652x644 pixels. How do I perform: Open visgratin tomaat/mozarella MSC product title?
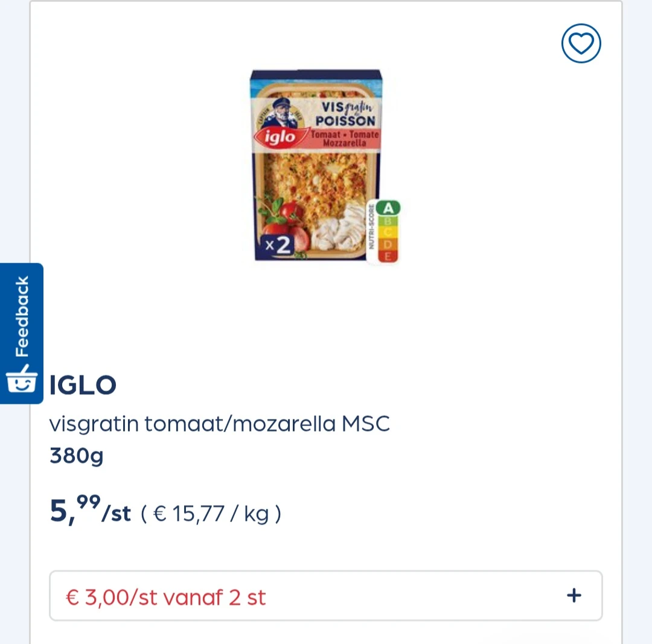[219, 424]
